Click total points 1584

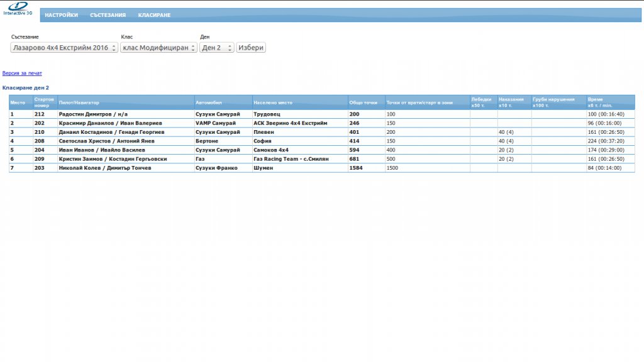click(356, 168)
